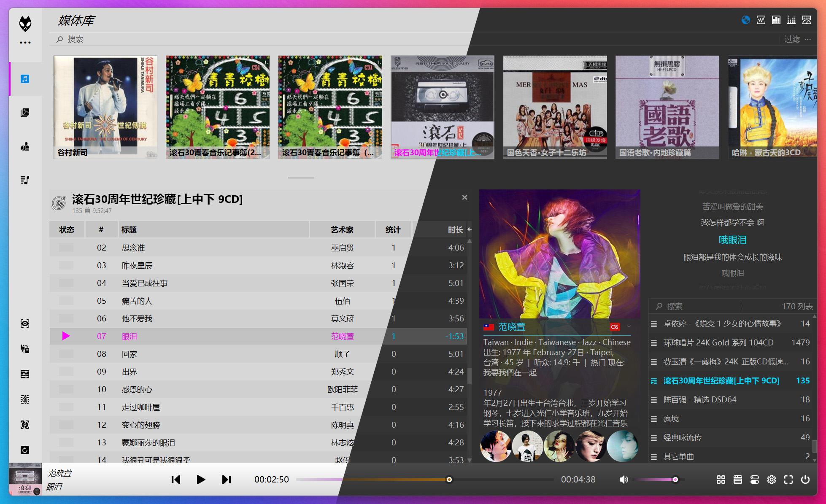Viewport: 826px width, 504px height.
Task: Select track 04 当爱已成往事
Action: [258, 283]
